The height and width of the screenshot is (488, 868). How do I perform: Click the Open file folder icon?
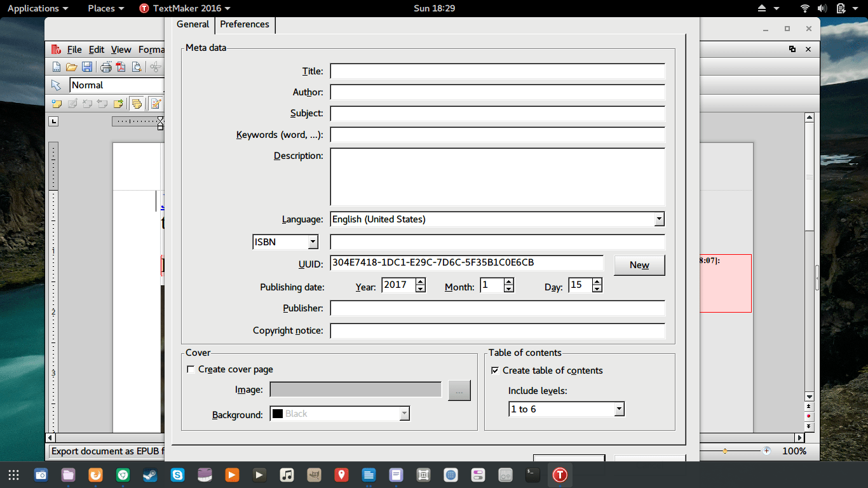point(72,67)
